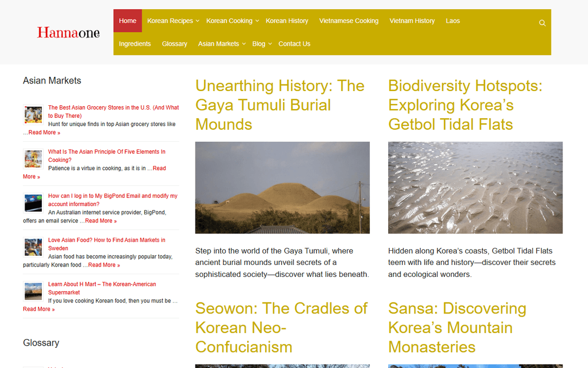The width and height of the screenshot is (588, 368).
Task: Open Gaya Tumuli Burial Mounds headline
Action: coord(280,105)
